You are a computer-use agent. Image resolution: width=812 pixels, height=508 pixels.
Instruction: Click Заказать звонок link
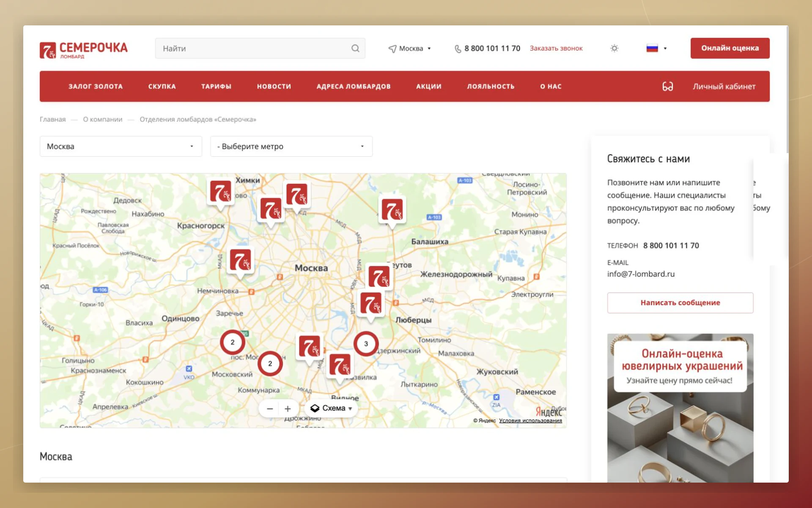(x=556, y=49)
